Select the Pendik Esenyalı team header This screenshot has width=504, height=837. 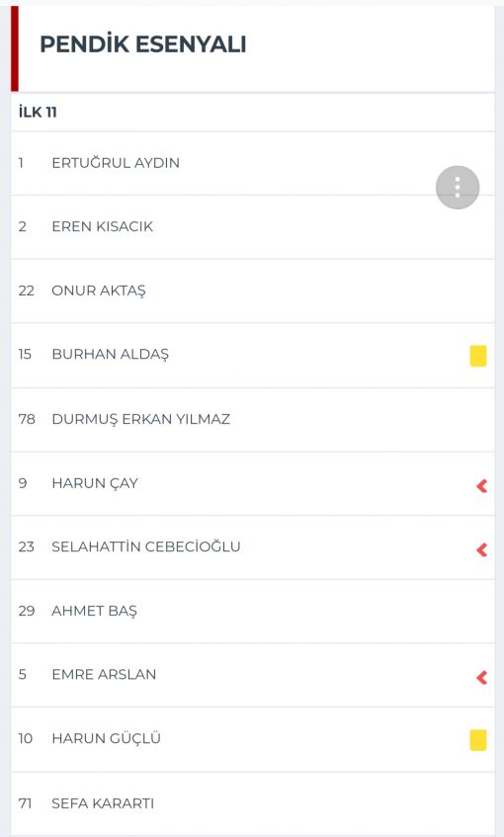point(143,44)
